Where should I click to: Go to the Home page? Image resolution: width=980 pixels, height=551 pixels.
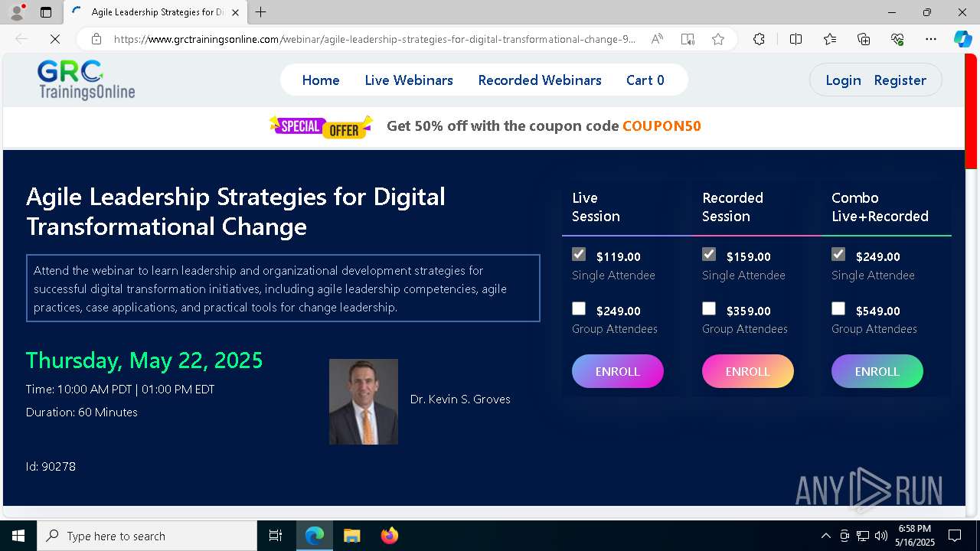(x=321, y=80)
